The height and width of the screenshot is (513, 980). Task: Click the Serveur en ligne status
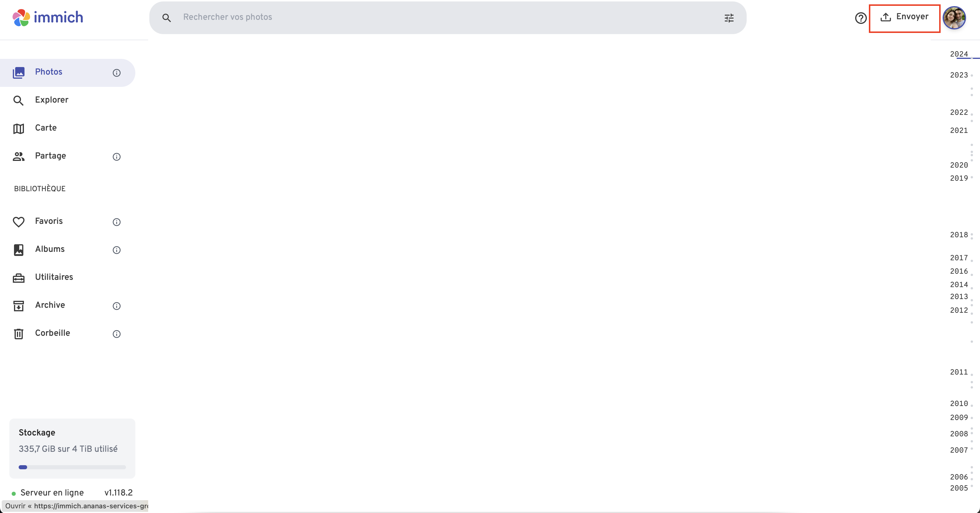[x=52, y=493]
